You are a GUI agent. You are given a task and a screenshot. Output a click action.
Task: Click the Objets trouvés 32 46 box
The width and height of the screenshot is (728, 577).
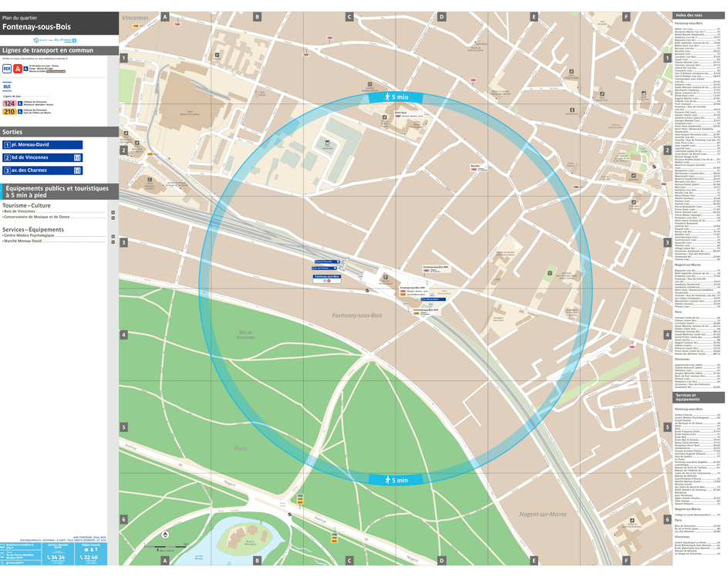coord(90,557)
